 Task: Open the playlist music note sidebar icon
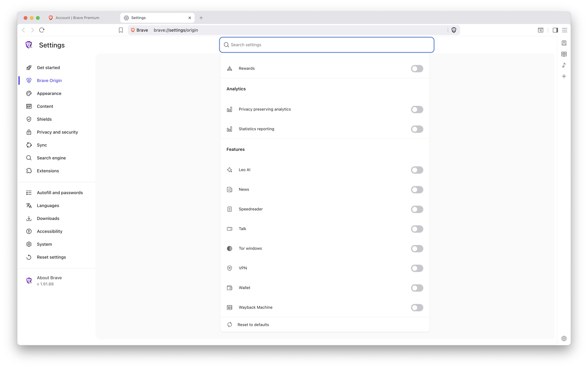pos(564,65)
